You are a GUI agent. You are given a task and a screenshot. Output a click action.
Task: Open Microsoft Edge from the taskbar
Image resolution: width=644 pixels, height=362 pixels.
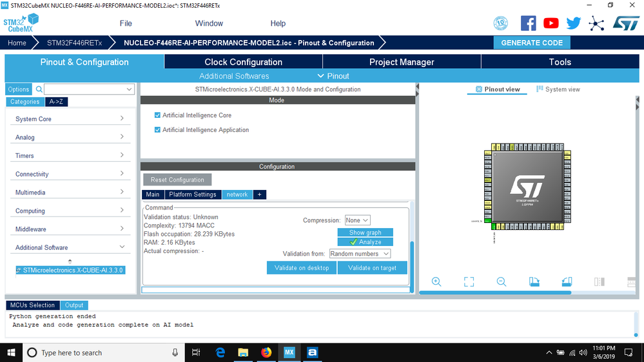[220, 352]
